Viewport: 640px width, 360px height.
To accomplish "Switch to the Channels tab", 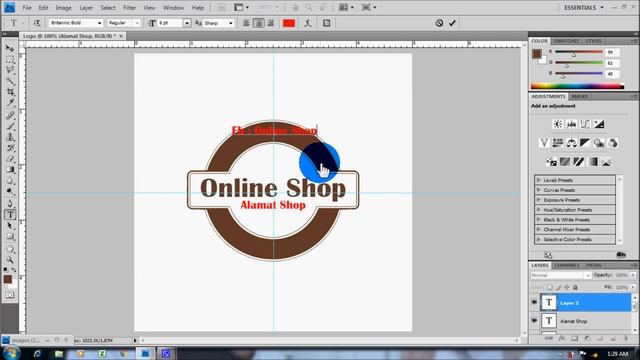I will (567, 265).
